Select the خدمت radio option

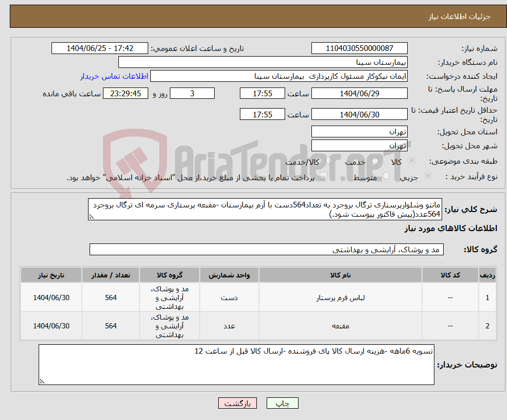click(375, 161)
